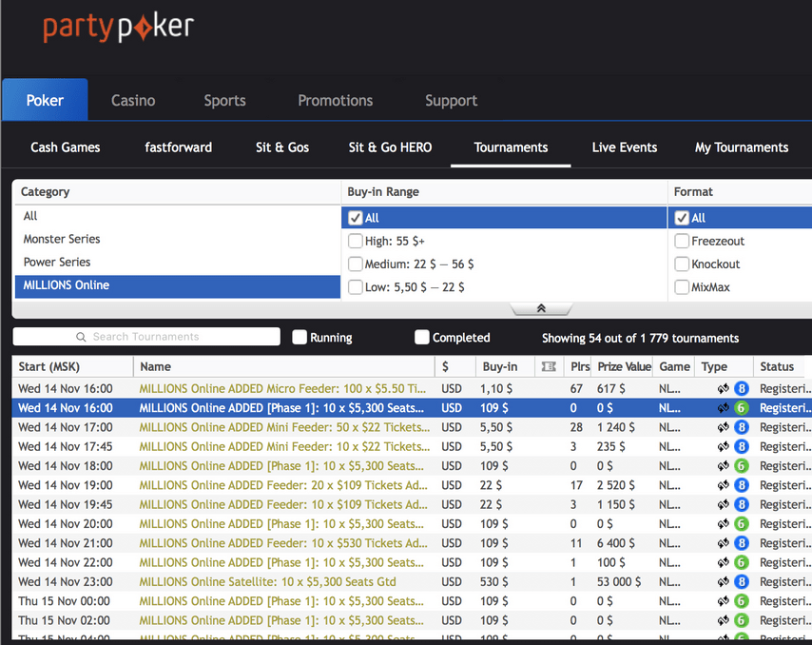Collapse the filter panel with the double chevron

[541, 309]
